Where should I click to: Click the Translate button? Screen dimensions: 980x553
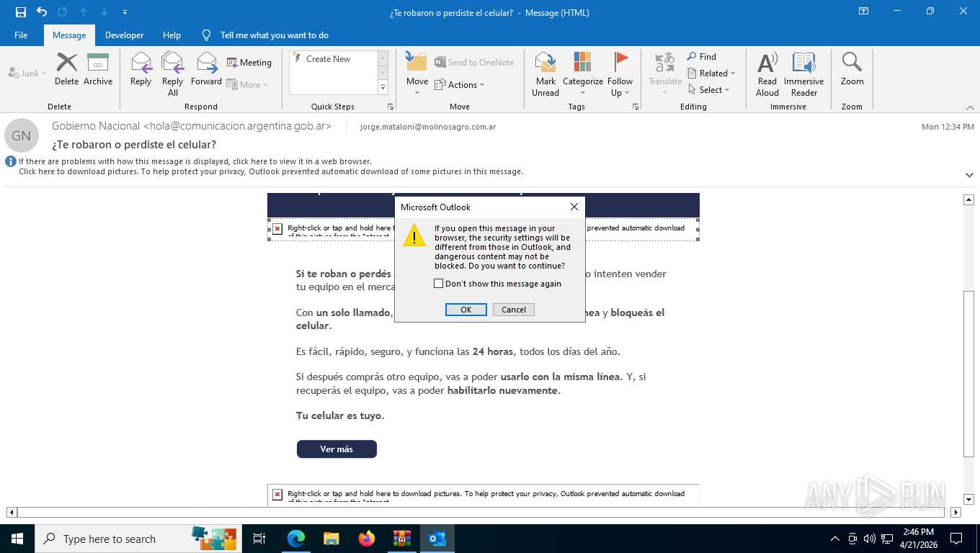coord(665,74)
